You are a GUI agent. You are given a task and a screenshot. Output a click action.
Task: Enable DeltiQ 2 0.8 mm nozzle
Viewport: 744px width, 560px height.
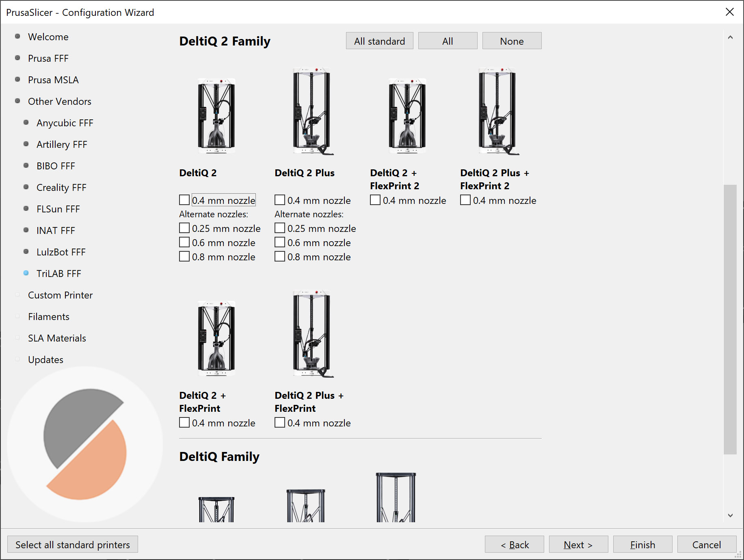pyautogui.click(x=184, y=257)
